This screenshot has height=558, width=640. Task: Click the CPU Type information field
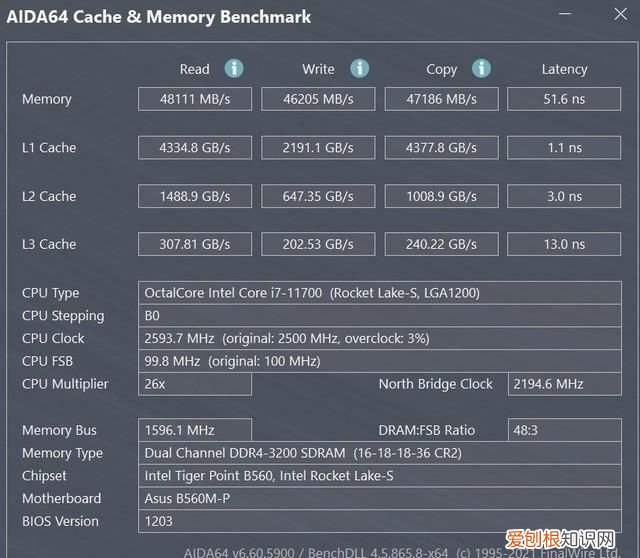click(380, 293)
